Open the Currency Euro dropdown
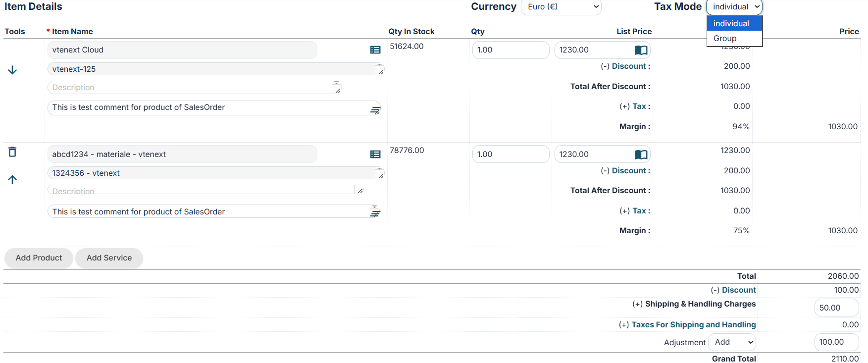The width and height of the screenshot is (868, 363). (x=561, y=7)
